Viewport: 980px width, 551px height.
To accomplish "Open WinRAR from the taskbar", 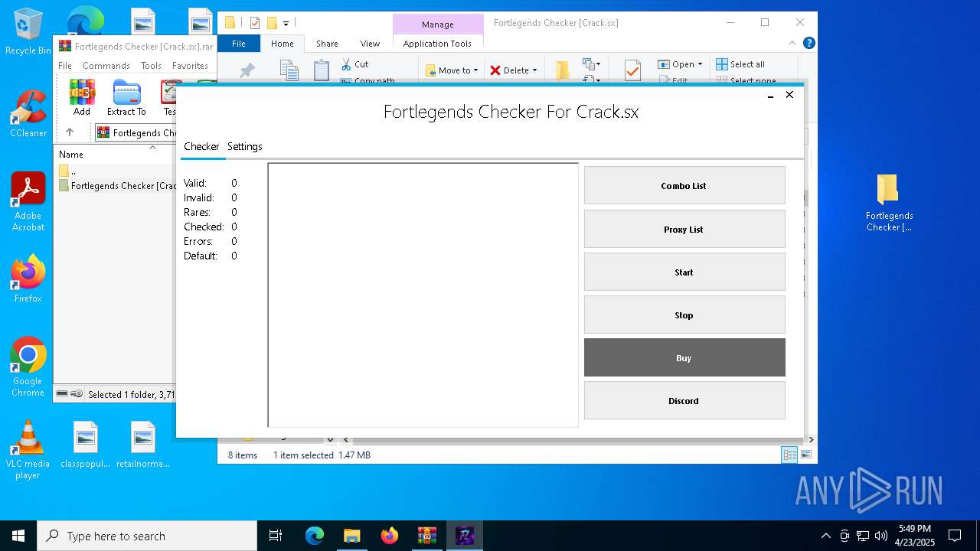I will (x=426, y=536).
